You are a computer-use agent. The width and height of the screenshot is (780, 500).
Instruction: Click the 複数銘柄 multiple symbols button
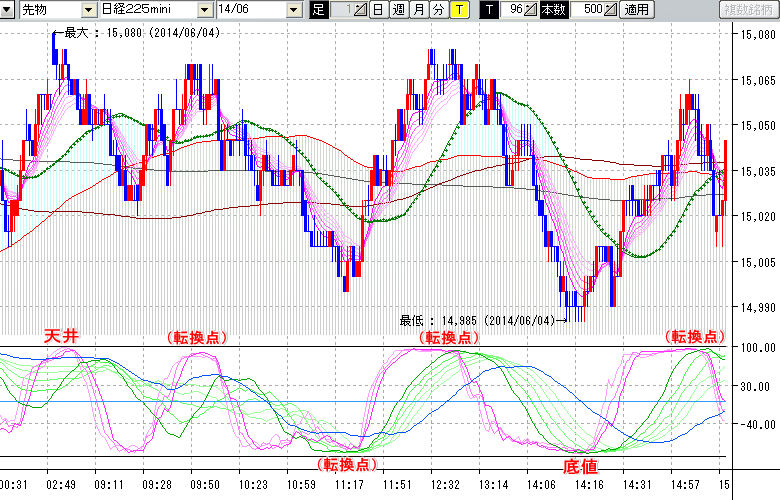pyautogui.click(x=748, y=10)
